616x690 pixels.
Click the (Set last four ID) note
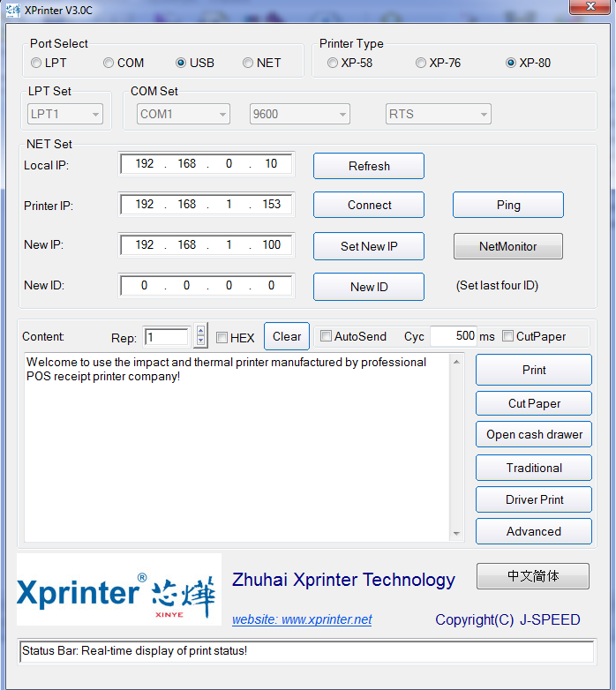(x=497, y=286)
